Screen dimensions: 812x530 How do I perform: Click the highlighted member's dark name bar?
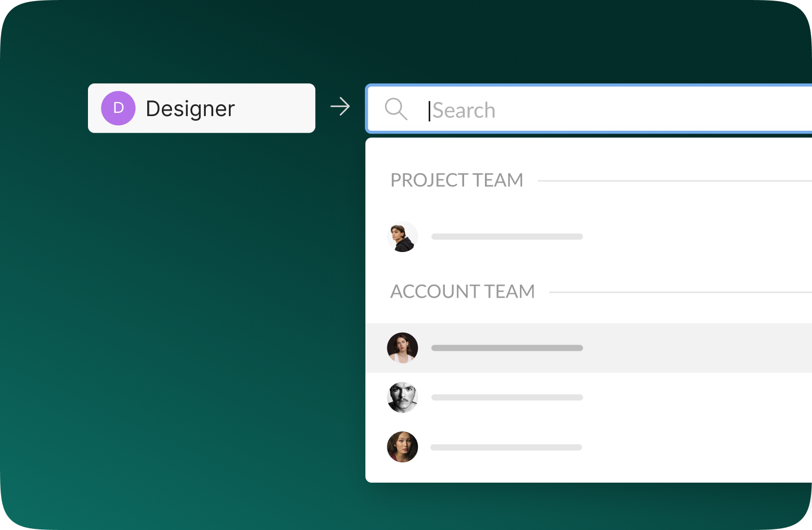pyautogui.click(x=507, y=348)
